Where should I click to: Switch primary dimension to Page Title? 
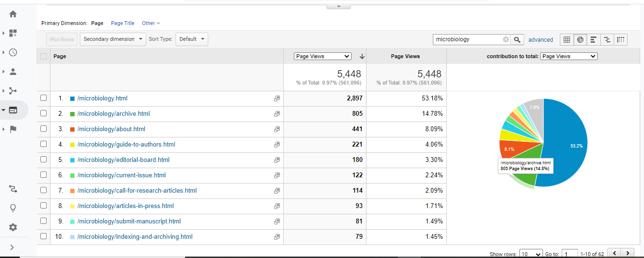pos(123,23)
